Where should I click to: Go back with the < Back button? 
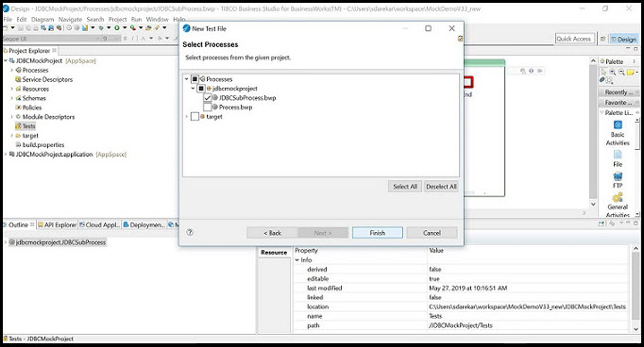tap(272, 233)
